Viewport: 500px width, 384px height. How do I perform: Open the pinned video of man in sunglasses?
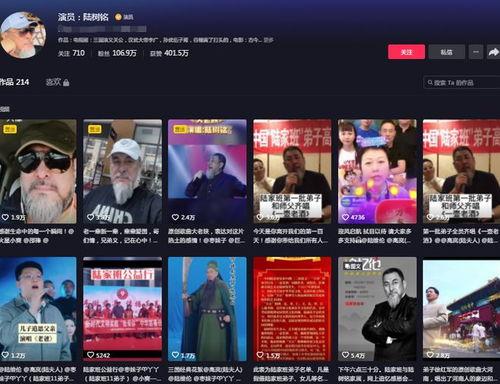click(38, 171)
